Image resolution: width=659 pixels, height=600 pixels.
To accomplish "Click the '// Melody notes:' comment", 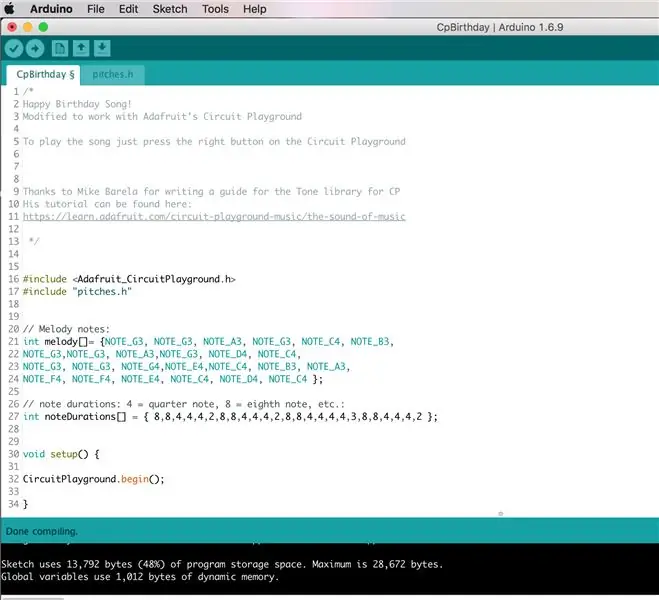I will (66, 329).
